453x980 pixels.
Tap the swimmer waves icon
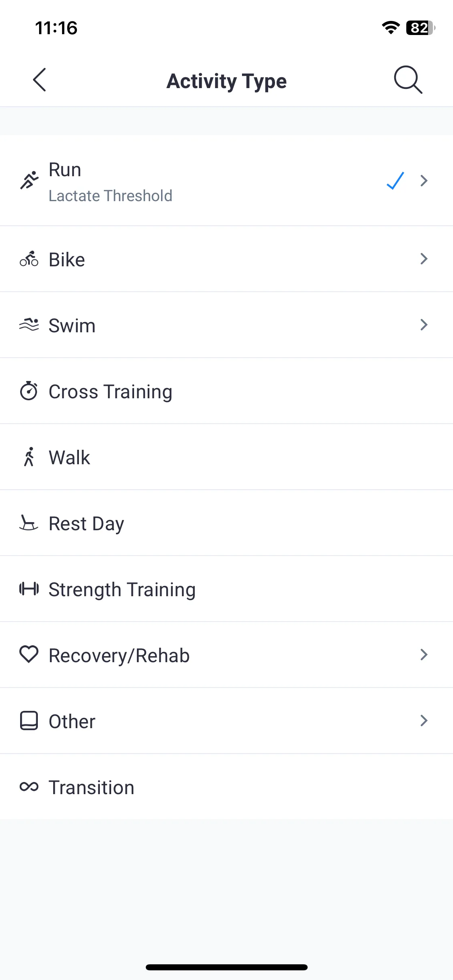click(29, 325)
